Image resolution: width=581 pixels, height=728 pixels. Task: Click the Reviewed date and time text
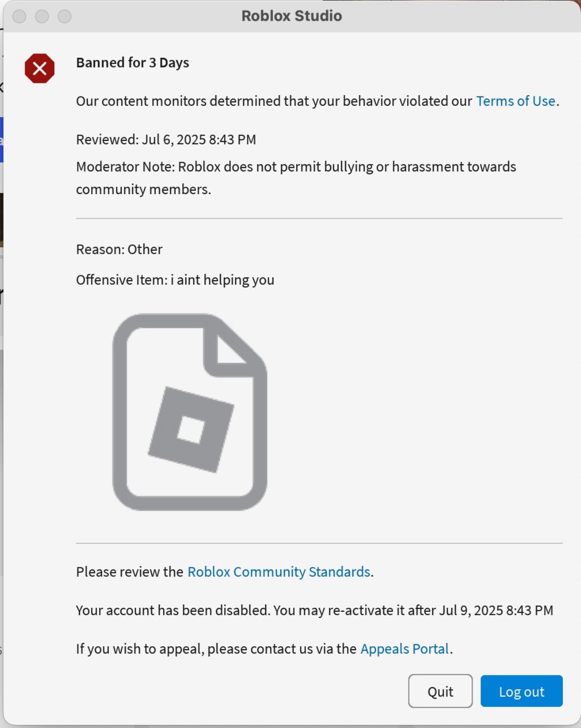point(166,139)
